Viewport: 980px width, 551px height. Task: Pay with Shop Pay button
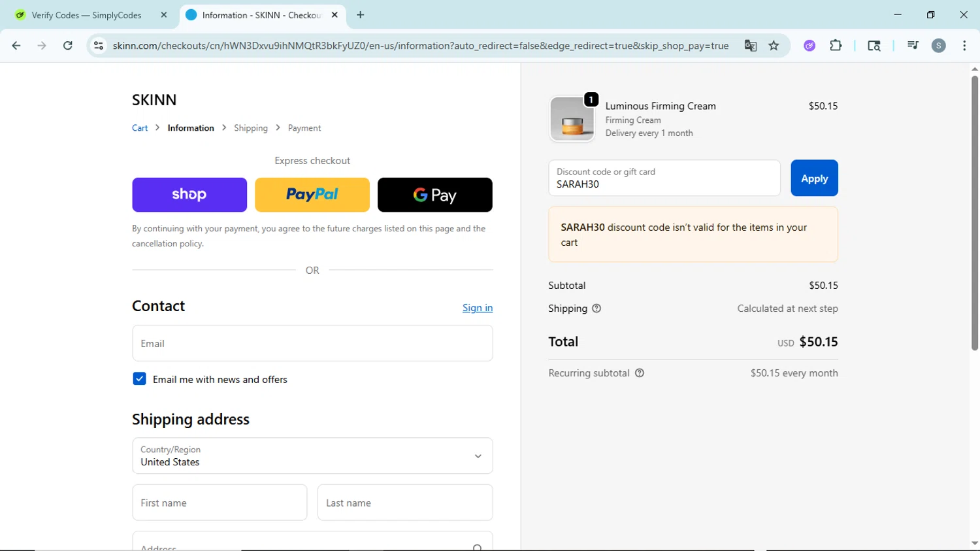pyautogui.click(x=189, y=195)
